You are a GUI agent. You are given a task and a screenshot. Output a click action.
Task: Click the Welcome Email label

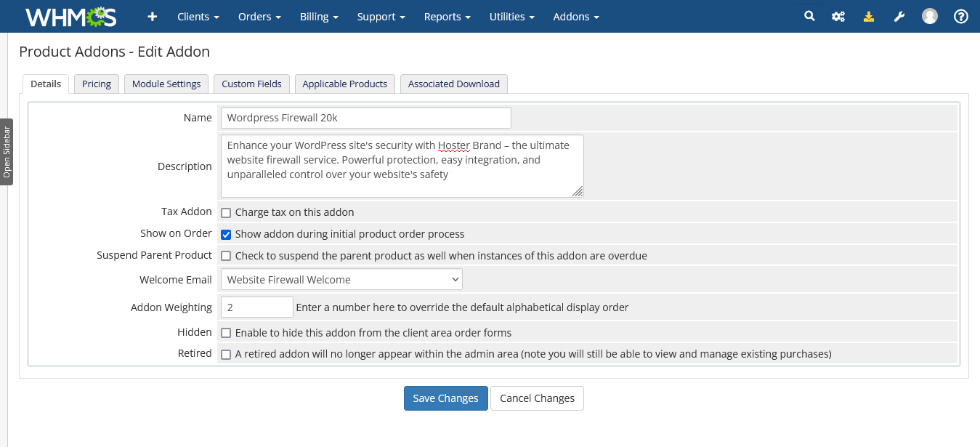[x=176, y=280]
